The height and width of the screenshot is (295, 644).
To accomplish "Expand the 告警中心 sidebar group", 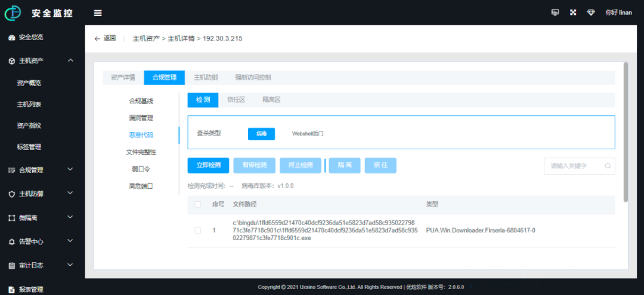I will [70, 241].
